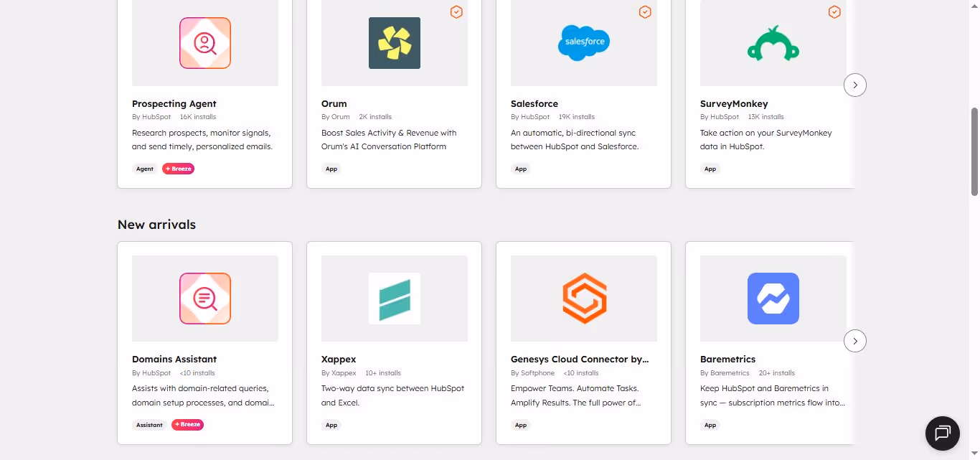This screenshot has width=980, height=460.
Task: Click the Genesys Cloud Connector orange logo
Action: pos(584,299)
